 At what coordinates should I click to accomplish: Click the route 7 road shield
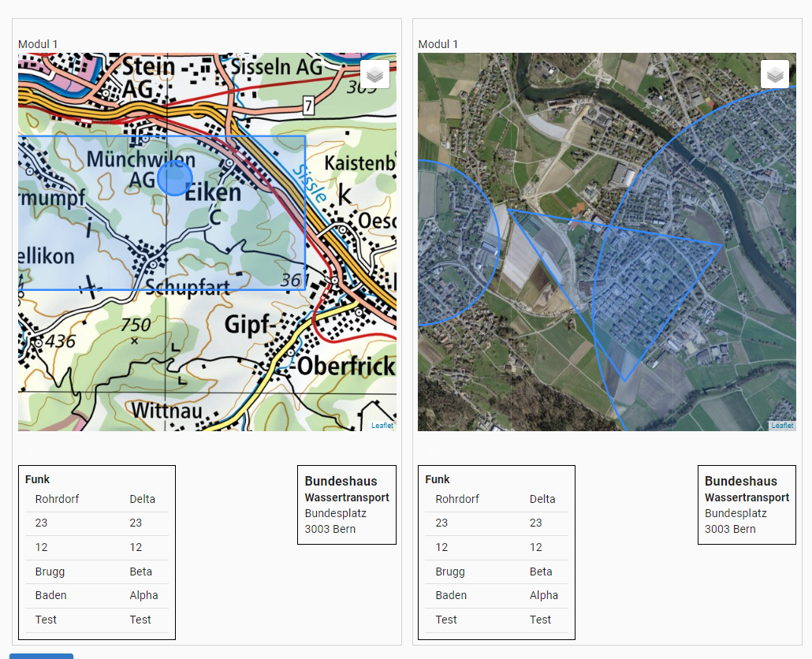coord(308,106)
